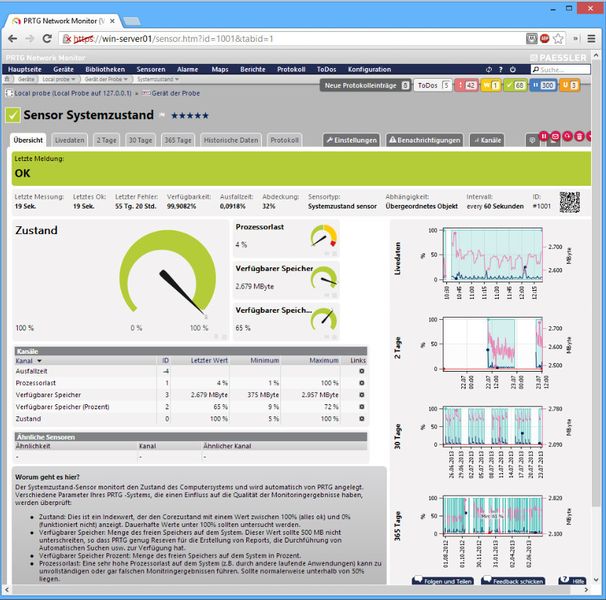Open the Alarme menu
The image size is (606, 600).
pyautogui.click(x=187, y=70)
